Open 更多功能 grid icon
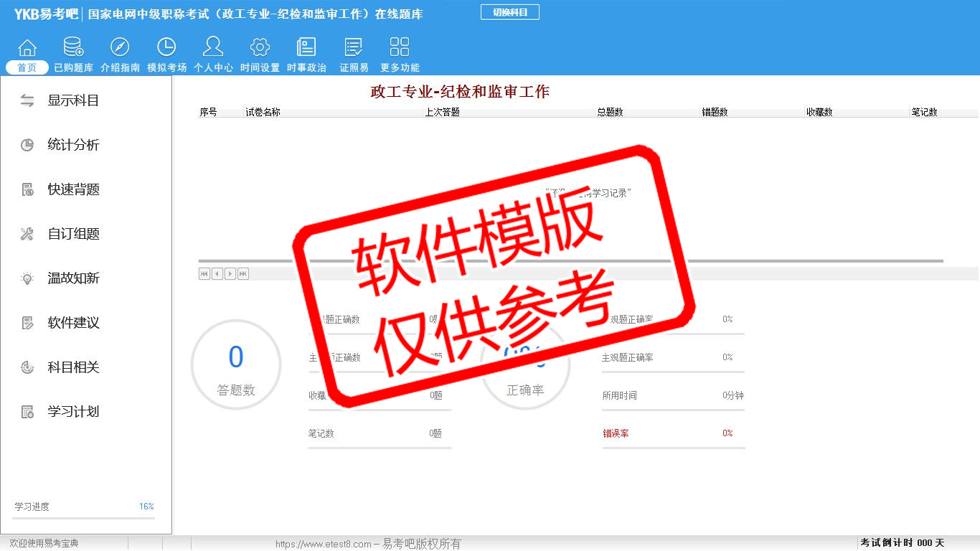The image size is (980, 551). pos(400,48)
